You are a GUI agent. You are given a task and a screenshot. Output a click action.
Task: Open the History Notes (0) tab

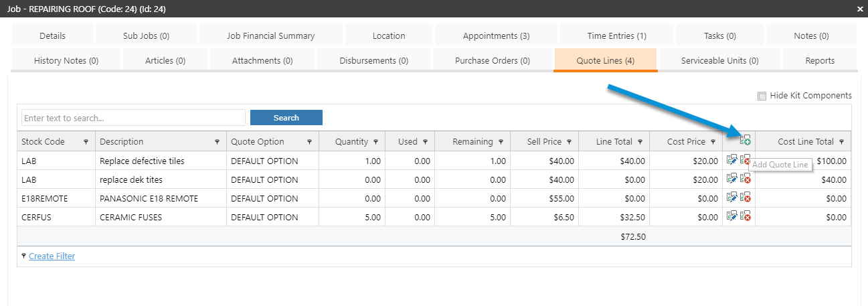[66, 60]
